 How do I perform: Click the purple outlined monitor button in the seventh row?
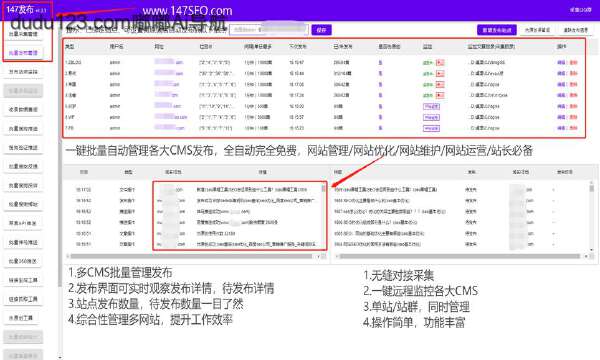(x=431, y=129)
